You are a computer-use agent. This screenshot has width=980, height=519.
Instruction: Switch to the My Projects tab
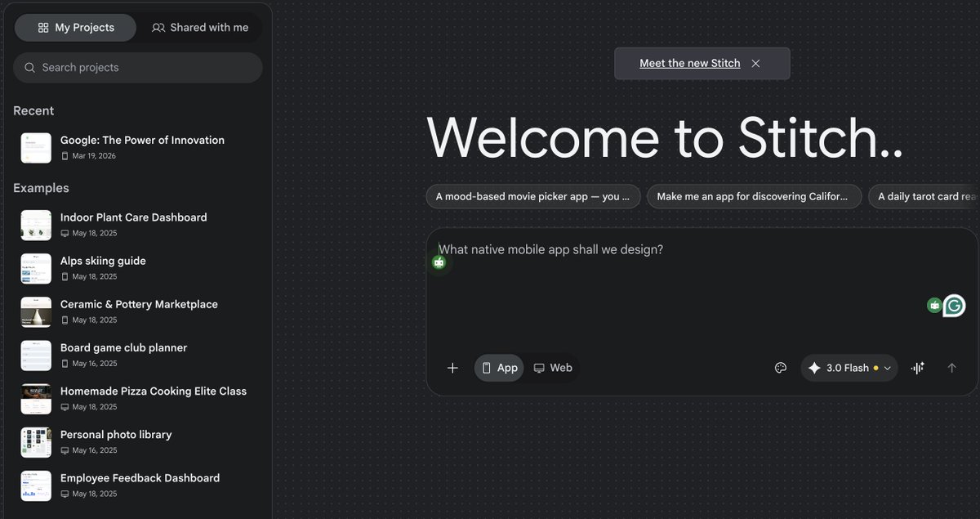[76, 28]
